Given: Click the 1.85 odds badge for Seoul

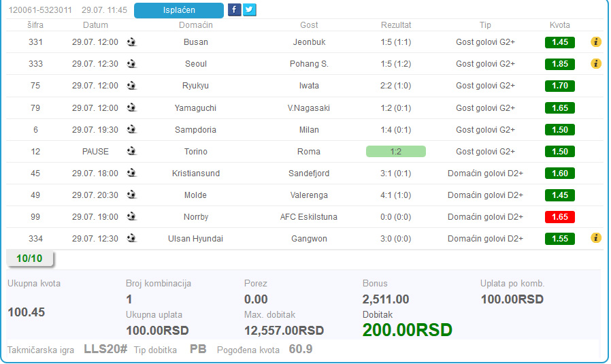Looking at the screenshot, I should (x=559, y=64).
